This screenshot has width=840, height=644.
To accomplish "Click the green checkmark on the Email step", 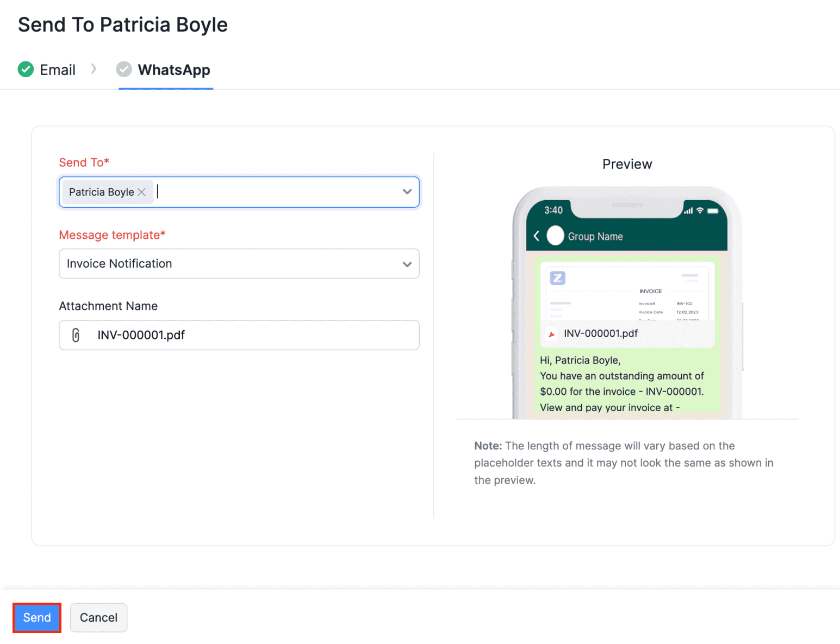I will 25,69.
